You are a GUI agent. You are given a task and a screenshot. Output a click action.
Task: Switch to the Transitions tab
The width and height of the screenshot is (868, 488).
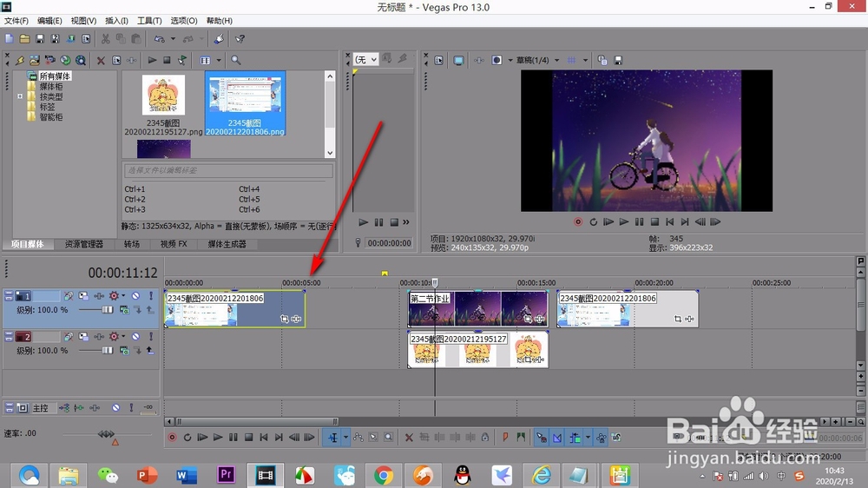[132, 244]
